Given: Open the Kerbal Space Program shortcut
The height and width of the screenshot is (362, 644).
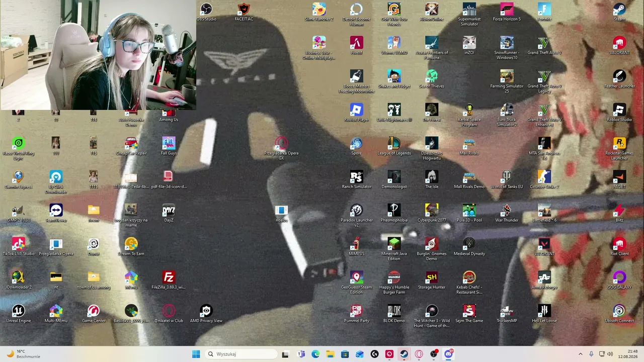Looking at the screenshot, I should 469,115.
